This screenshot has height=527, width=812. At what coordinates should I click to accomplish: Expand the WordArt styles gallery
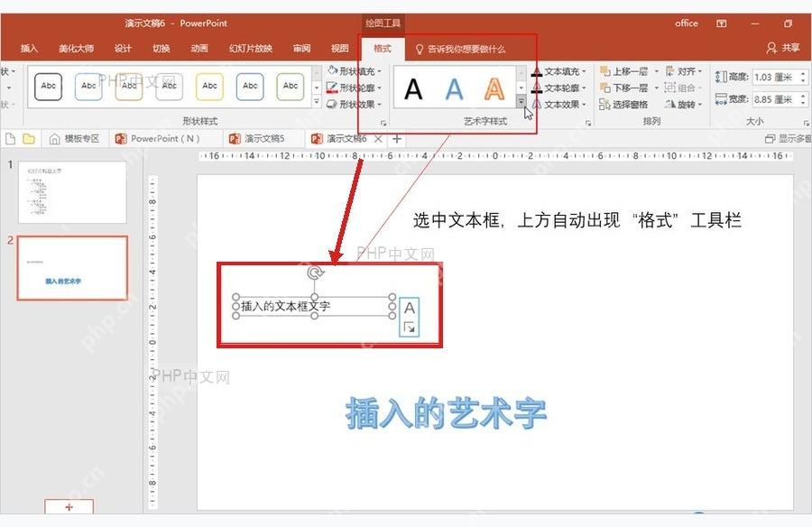tap(521, 103)
